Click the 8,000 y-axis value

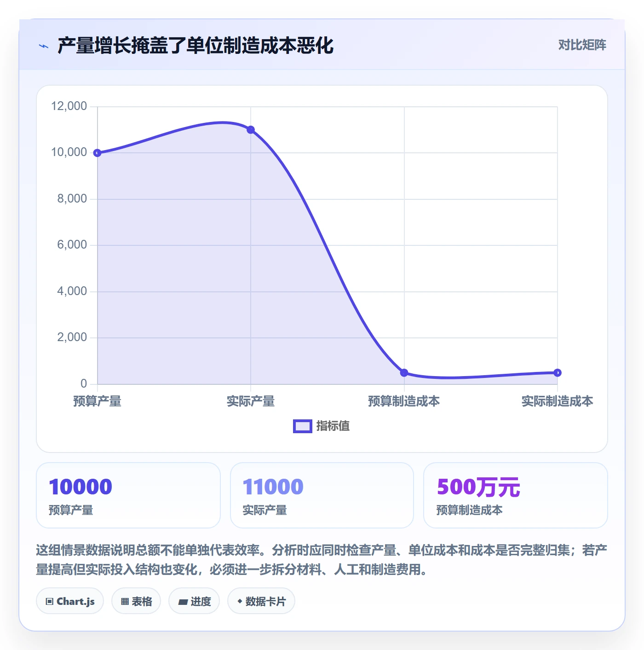click(72, 199)
